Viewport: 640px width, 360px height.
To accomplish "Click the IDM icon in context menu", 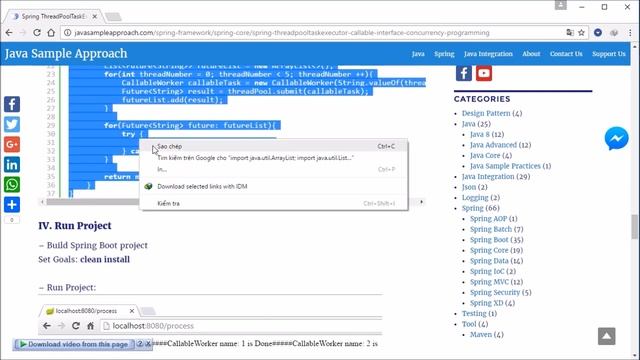I will [149, 186].
